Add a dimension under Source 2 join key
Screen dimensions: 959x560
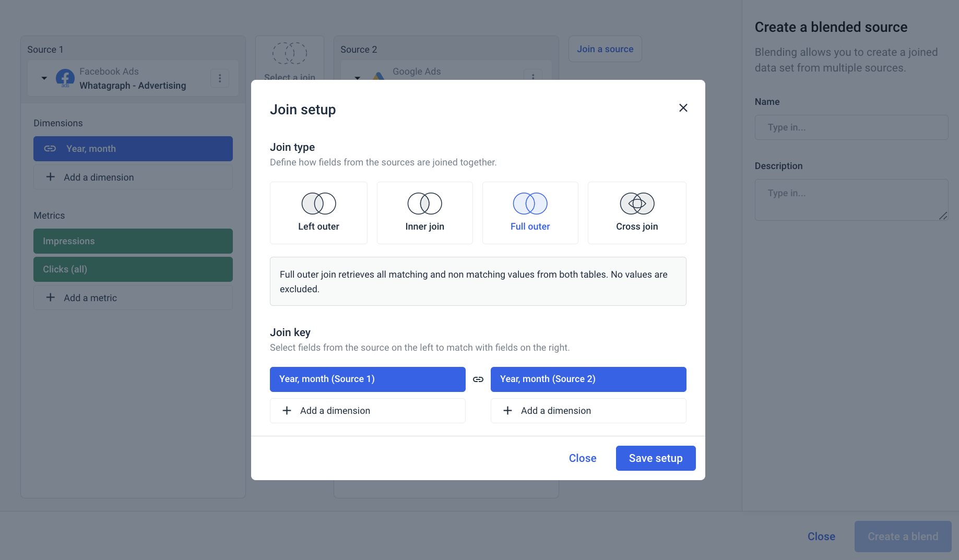click(x=588, y=411)
